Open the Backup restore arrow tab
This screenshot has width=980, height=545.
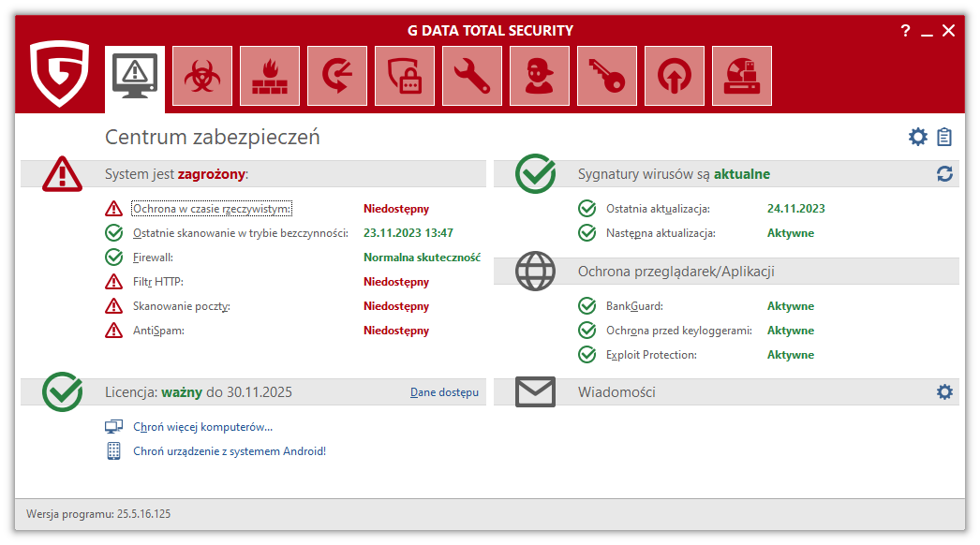click(x=337, y=76)
